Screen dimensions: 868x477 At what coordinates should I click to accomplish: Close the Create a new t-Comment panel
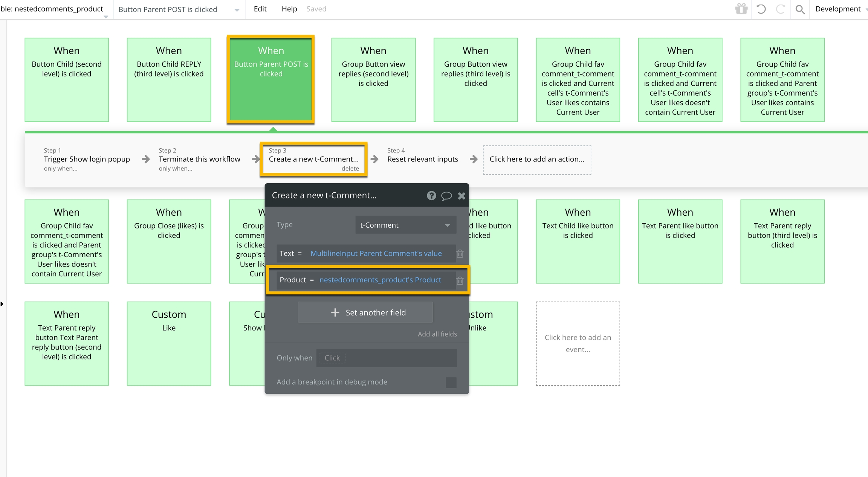coord(462,196)
